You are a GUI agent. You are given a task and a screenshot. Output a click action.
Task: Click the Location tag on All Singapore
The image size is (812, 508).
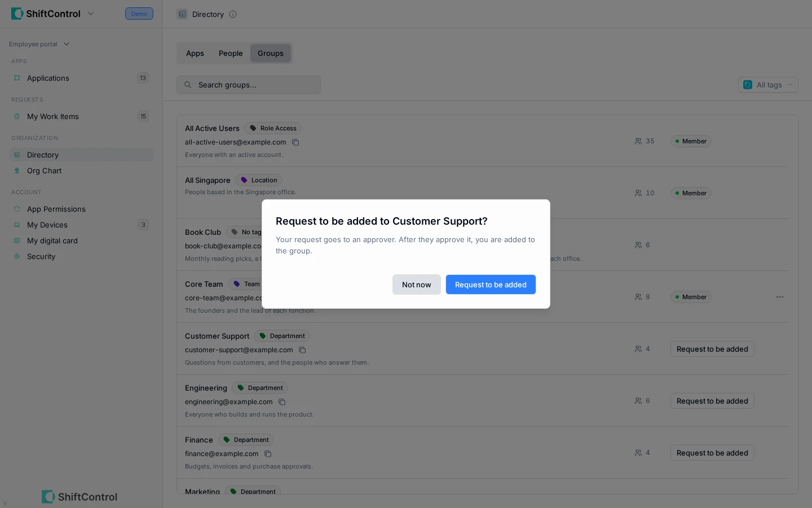point(259,180)
